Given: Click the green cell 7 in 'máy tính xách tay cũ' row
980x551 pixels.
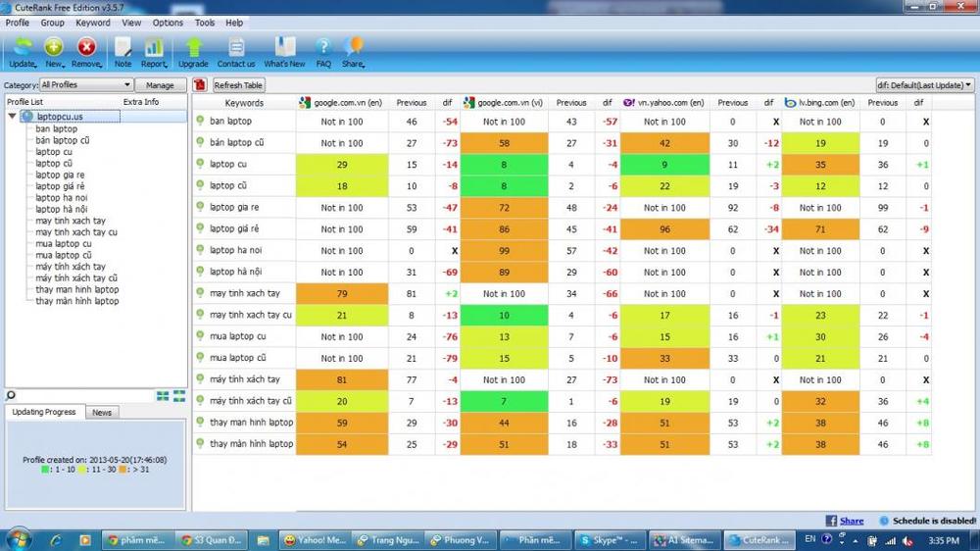Looking at the screenshot, I should point(504,401).
